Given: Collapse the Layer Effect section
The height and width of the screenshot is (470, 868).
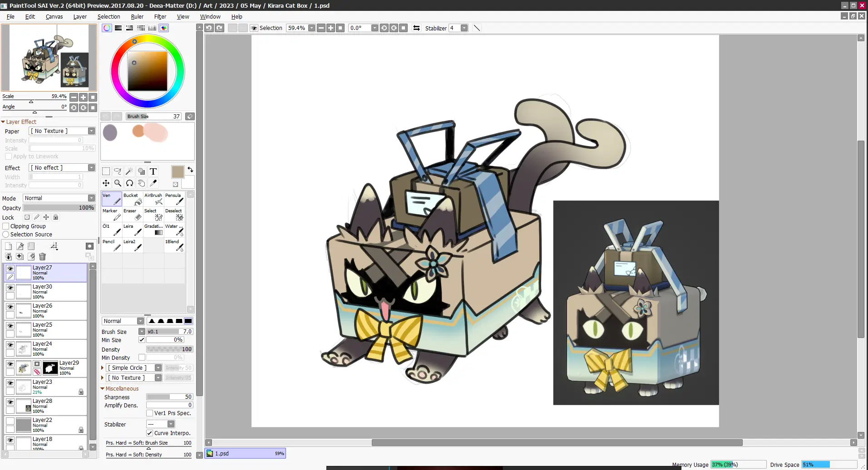Looking at the screenshot, I should [x=4, y=121].
